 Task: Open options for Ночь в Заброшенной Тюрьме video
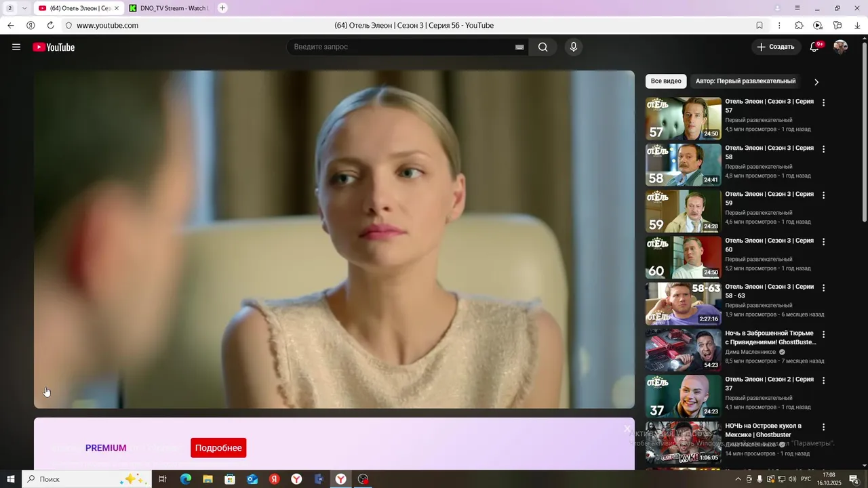click(824, 334)
